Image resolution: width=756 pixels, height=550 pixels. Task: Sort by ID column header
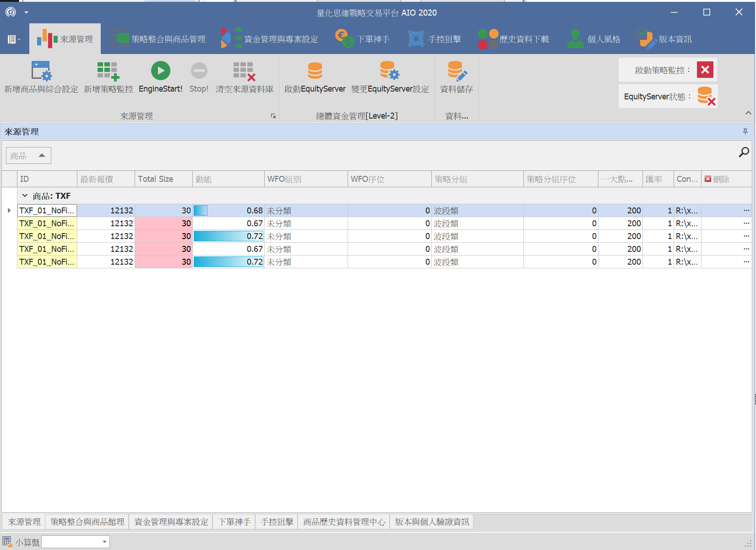pos(47,179)
